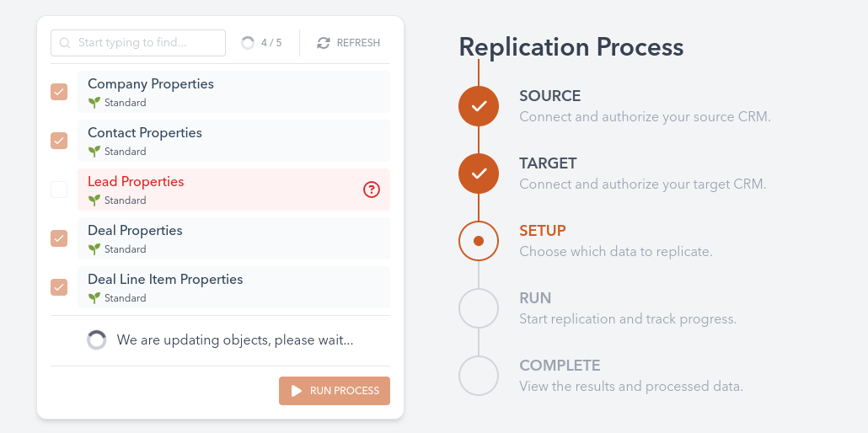
Task: Click the Setup step circle indicator
Action: point(479,241)
